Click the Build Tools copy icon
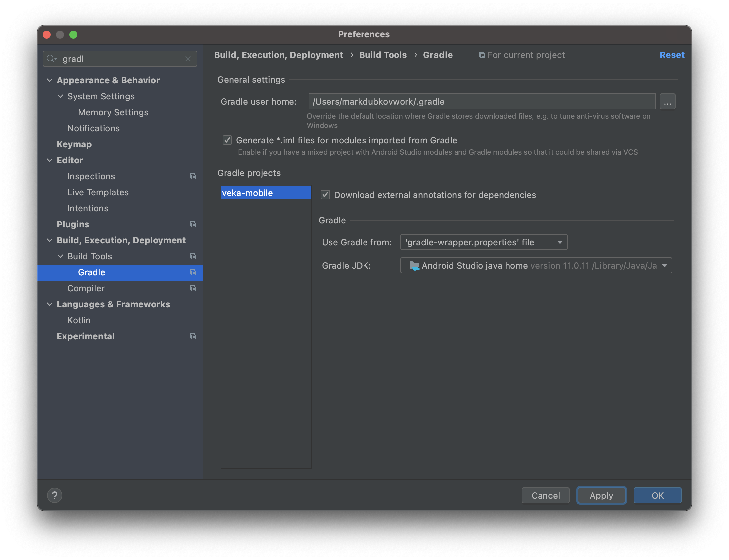The width and height of the screenshot is (729, 560). pos(192,255)
